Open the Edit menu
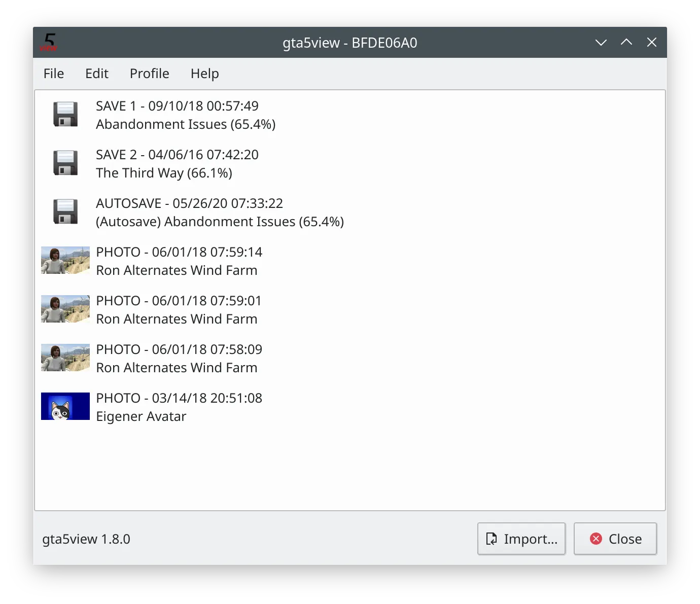The width and height of the screenshot is (700, 604). pyautogui.click(x=97, y=74)
